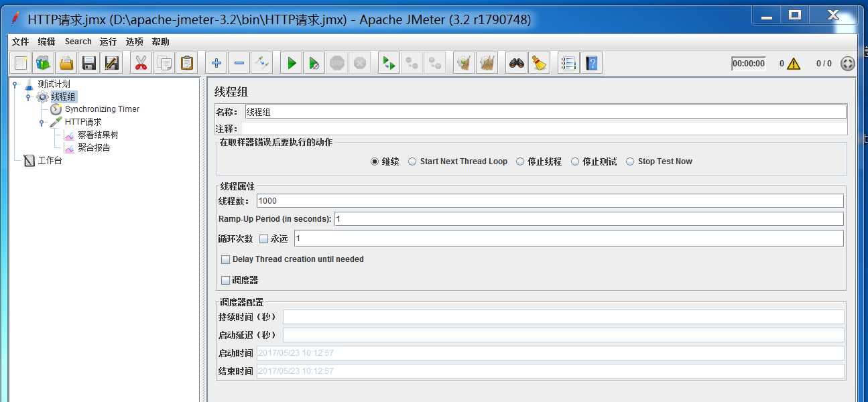This screenshot has height=402, width=868.
Task: Click the 0 / 0 thread counter
Action: tap(824, 64)
